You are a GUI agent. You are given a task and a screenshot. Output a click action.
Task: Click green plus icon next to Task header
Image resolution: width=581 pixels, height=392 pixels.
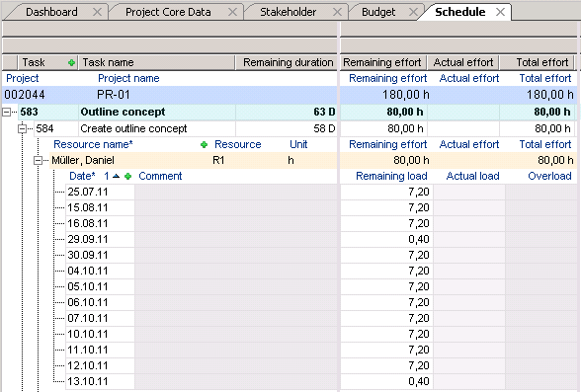click(x=71, y=63)
